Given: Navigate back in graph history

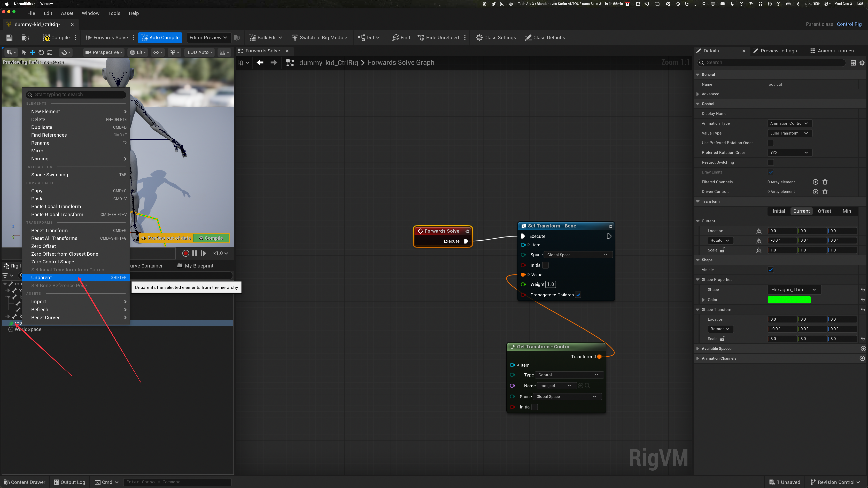Looking at the screenshot, I should click(x=260, y=63).
